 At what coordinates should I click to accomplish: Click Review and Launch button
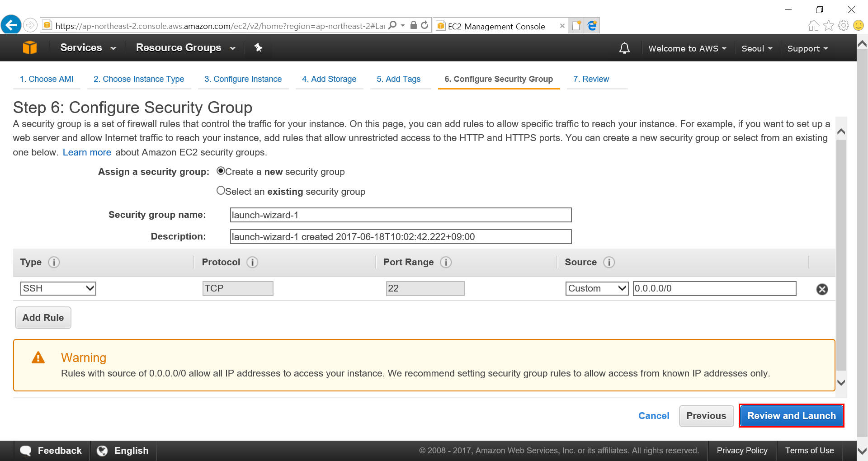792,416
